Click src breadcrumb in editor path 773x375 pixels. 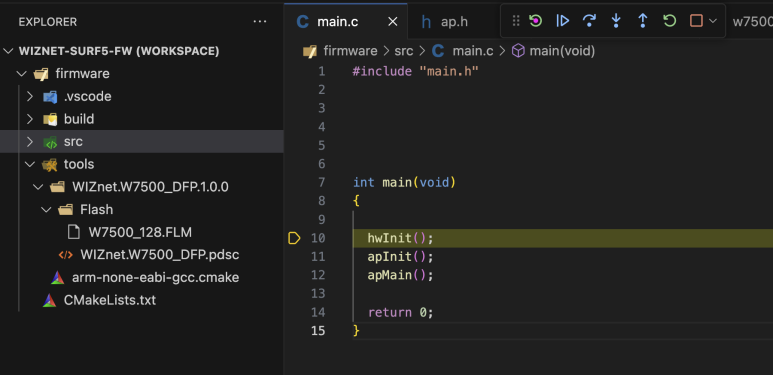tap(404, 51)
